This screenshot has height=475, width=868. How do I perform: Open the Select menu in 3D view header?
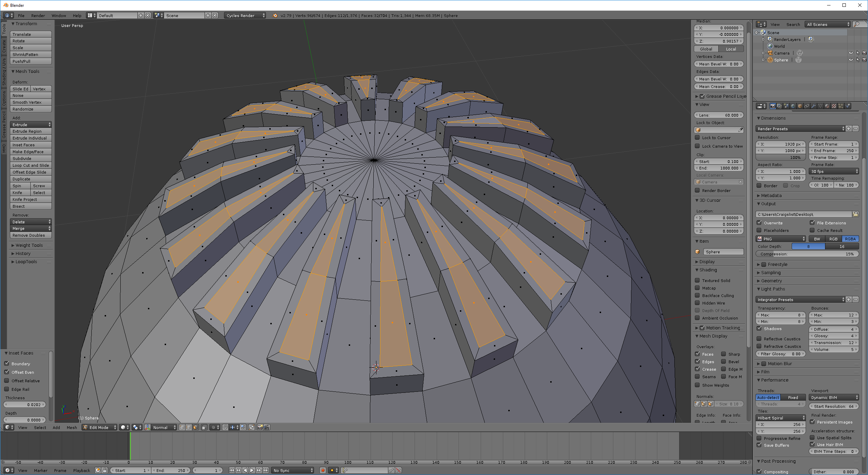[x=40, y=427]
